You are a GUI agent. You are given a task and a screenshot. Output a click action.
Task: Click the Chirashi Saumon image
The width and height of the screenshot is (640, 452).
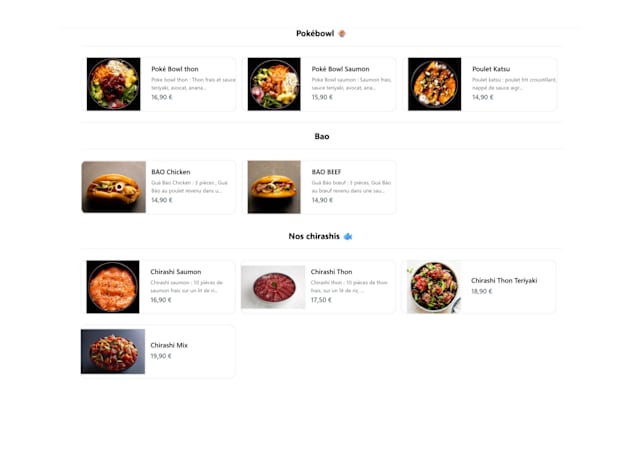(113, 287)
